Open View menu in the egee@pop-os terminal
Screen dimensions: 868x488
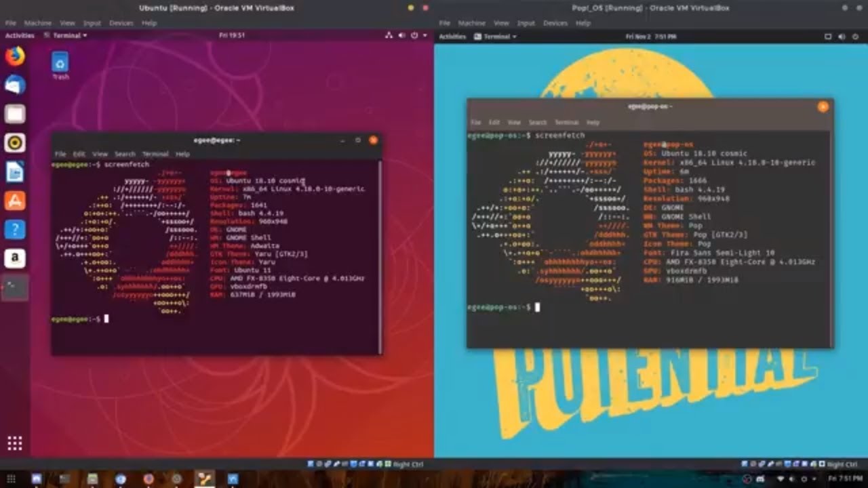514,123
